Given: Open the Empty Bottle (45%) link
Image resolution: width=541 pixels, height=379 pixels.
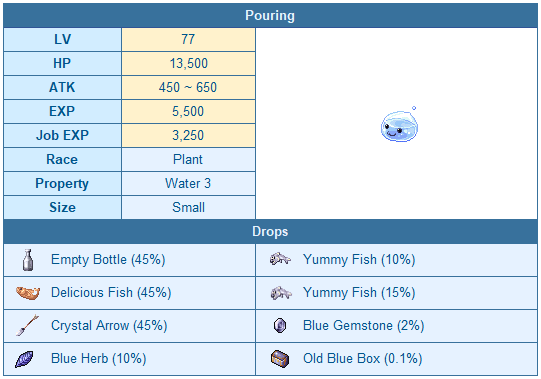Looking at the screenshot, I should (108, 260).
